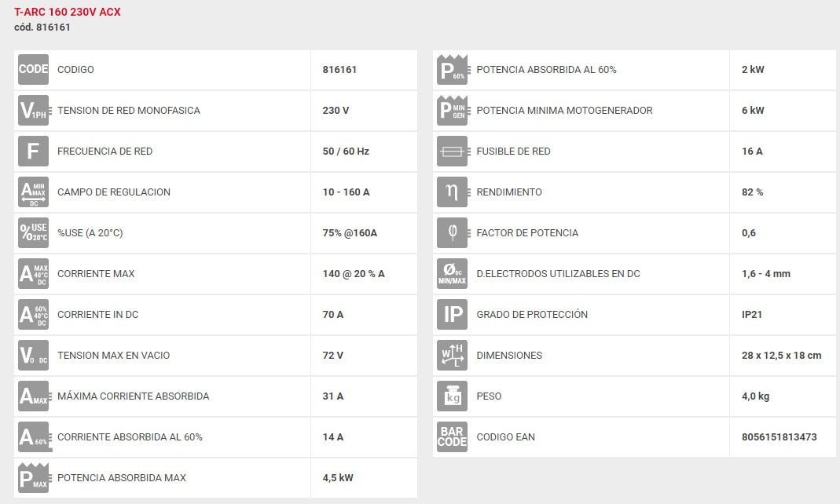Click the V 1PH mains voltage icon
The image size is (840, 504).
point(34,110)
